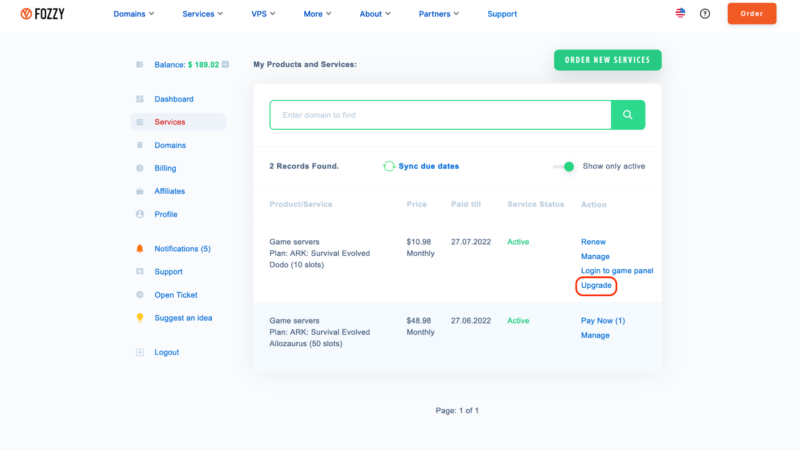This screenshot has width=800, height=450.
Task: Click the Logout icon in sidebar
Action: (140, 352)
